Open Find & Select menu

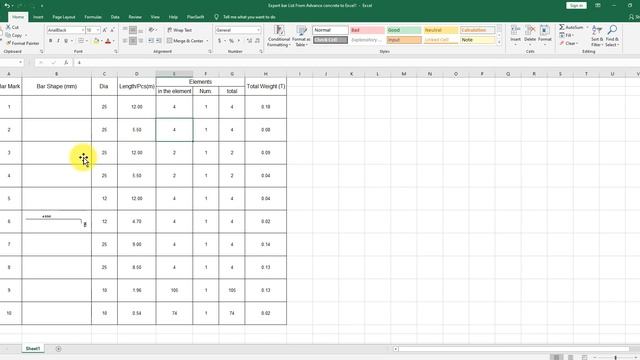click(612, 36)
